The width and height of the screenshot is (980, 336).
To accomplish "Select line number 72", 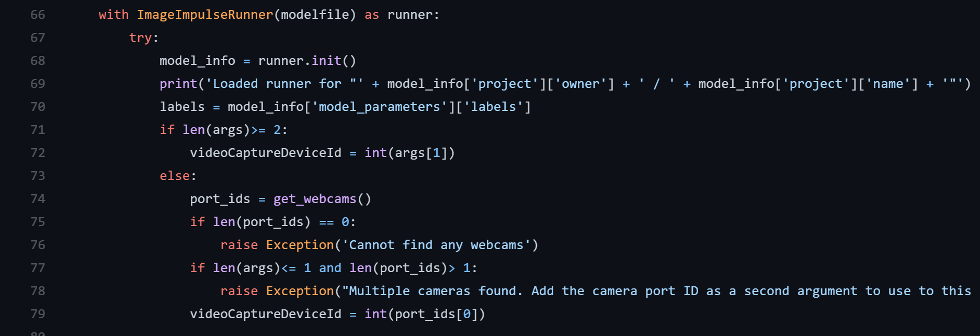I will tap(38, 153).
